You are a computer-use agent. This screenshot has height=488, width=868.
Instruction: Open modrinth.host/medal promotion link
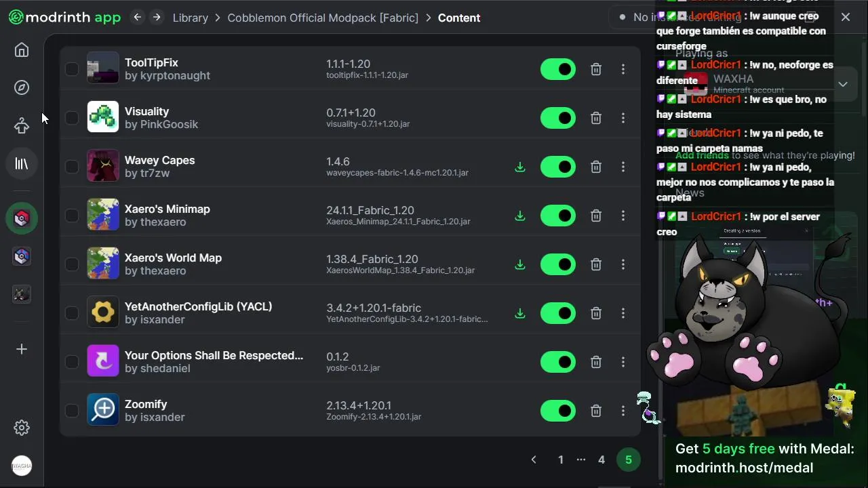744,468
